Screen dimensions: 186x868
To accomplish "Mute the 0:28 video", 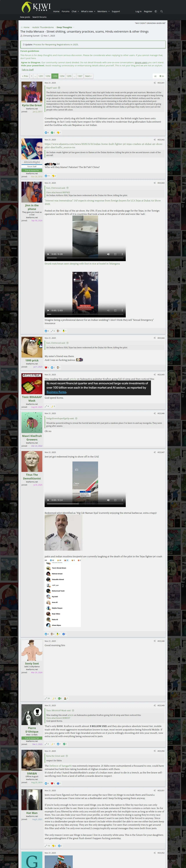I will (x=108, y=254).
